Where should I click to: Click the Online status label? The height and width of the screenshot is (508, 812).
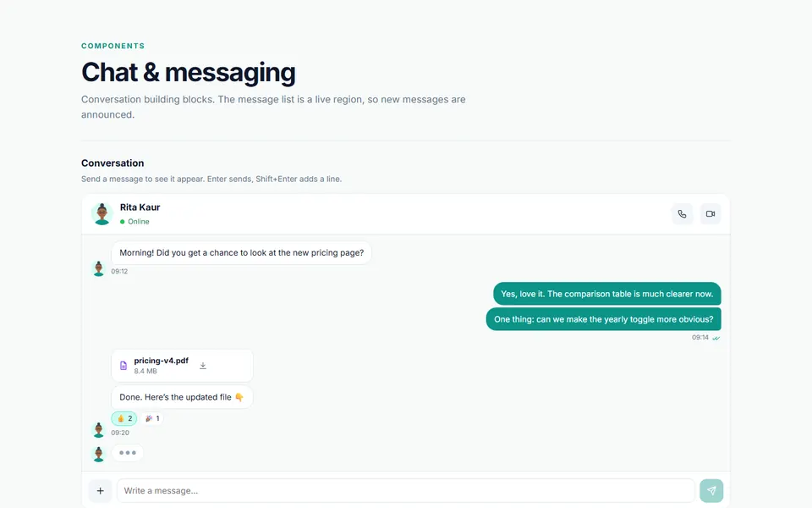tap(138, 221)
